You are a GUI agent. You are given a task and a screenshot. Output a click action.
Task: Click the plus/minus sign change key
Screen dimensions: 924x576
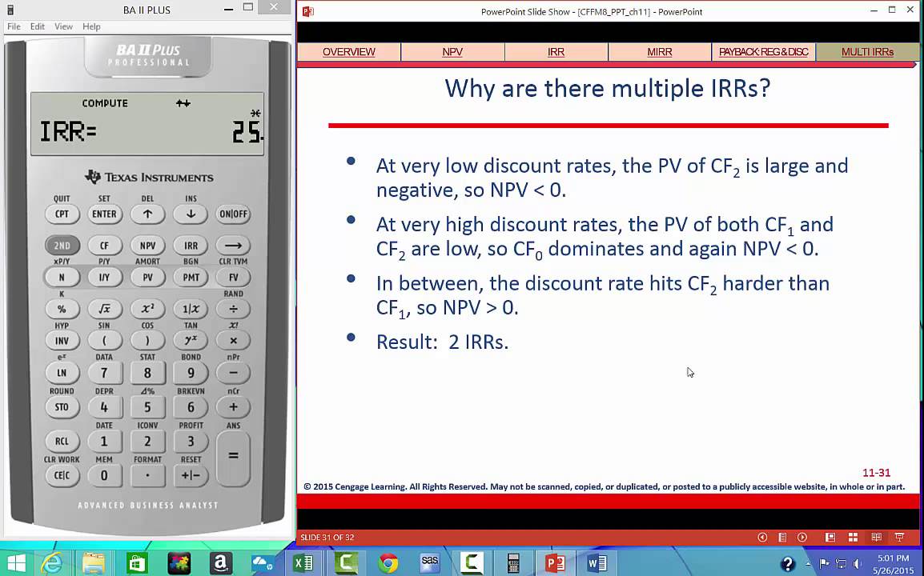(191, 475)
